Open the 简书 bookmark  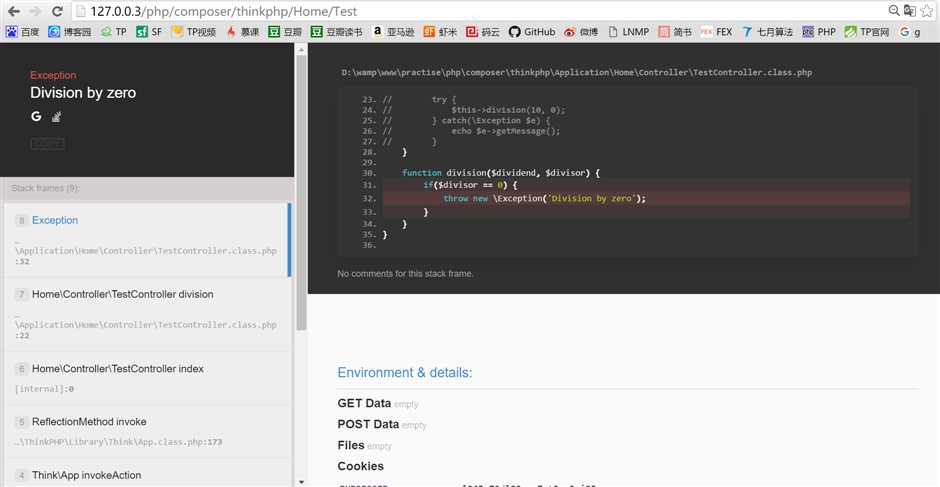pyautogui.click(x=675, y=32)
